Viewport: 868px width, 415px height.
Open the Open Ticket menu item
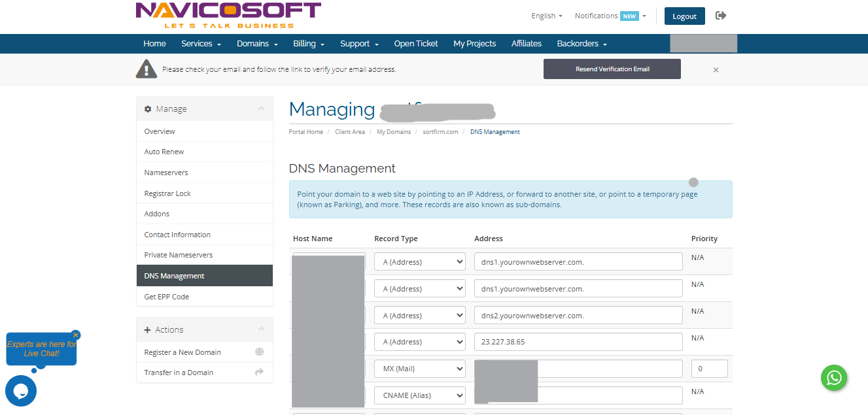pos(416,44)
